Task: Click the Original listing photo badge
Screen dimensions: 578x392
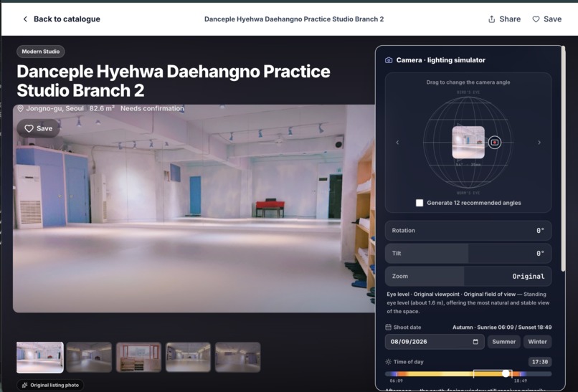Action: [50, 385]
